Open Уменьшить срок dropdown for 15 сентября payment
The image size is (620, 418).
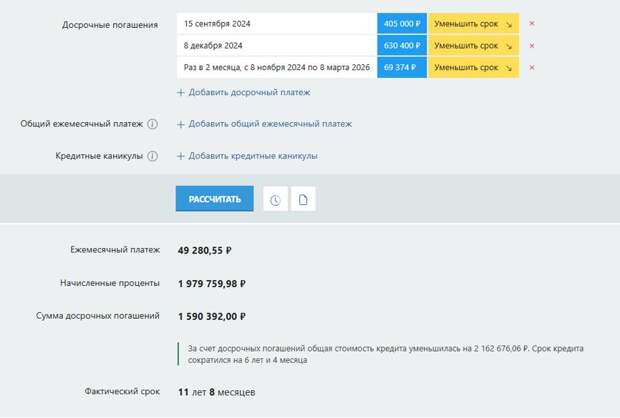click(473, 24)
